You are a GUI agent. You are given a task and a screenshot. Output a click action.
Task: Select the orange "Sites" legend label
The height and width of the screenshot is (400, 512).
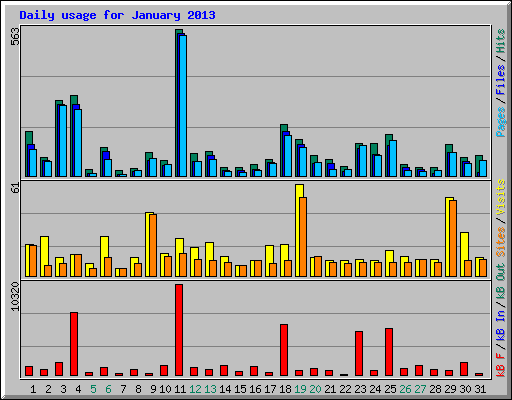click(500, 242)
